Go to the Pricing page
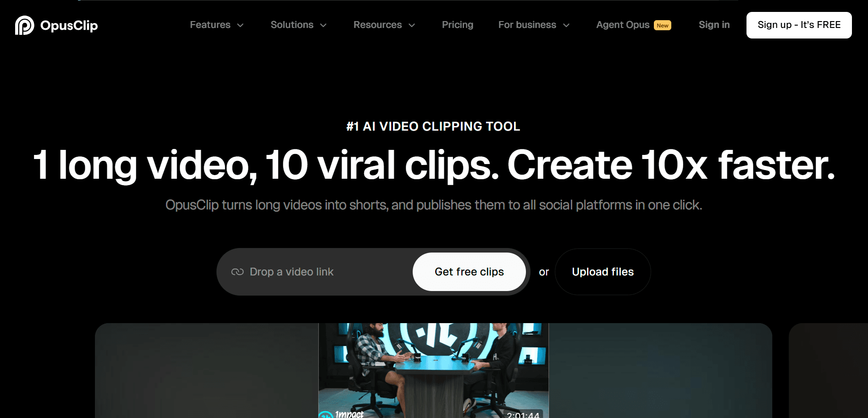This screenshot has width=868, height=418. [x=458, y=25]
